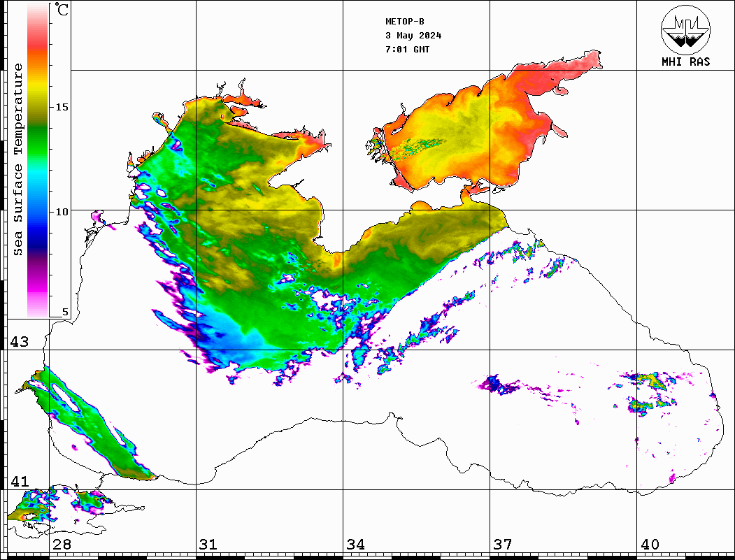Click the 15 degree legend tick label

(62, 107)
